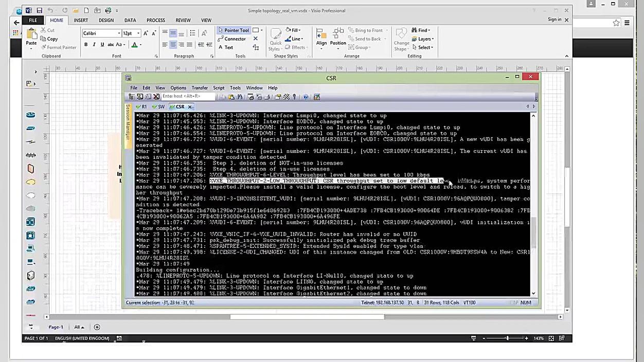Screen dimensions: 644x362
Task: Click the zoom in plus in status bar
Action: click(526, 338)
